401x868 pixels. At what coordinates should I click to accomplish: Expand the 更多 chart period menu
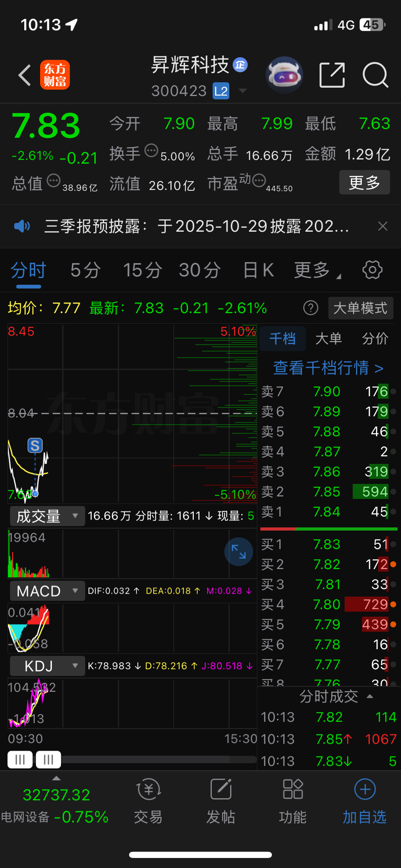tap(317, 271)
